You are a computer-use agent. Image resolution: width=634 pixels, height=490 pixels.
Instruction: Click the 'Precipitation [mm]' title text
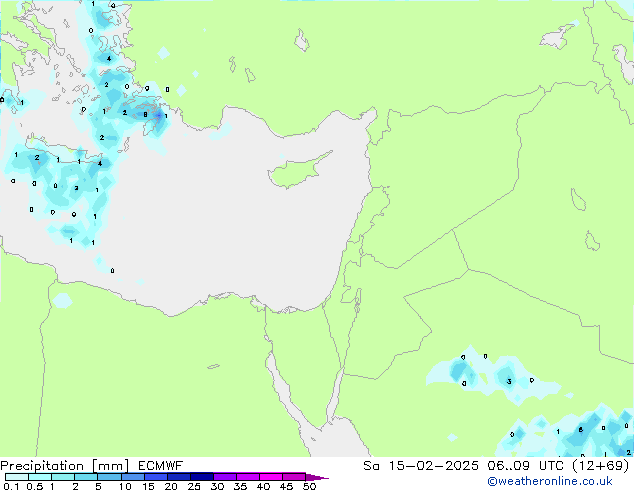(x=65, y=466)
